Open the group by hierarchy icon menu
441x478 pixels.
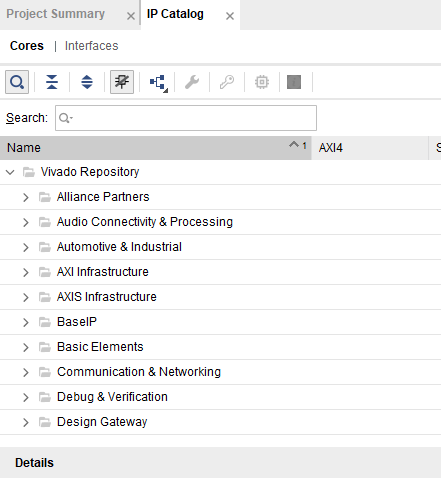click(x=159, y=83)
